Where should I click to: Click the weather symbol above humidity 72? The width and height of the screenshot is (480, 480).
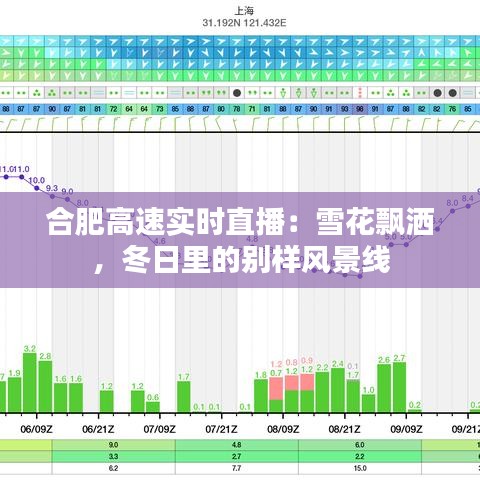[114, 93]
